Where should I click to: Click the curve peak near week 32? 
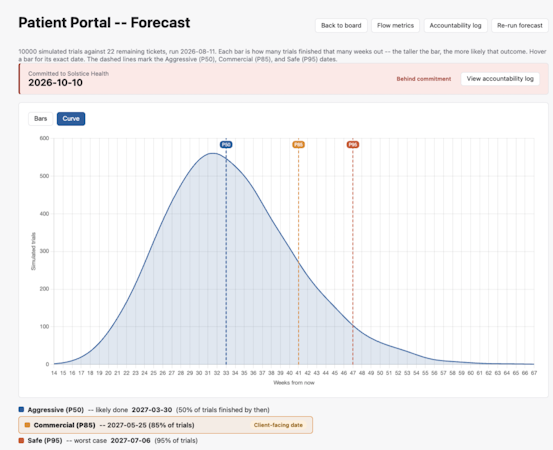pos(213,153)
